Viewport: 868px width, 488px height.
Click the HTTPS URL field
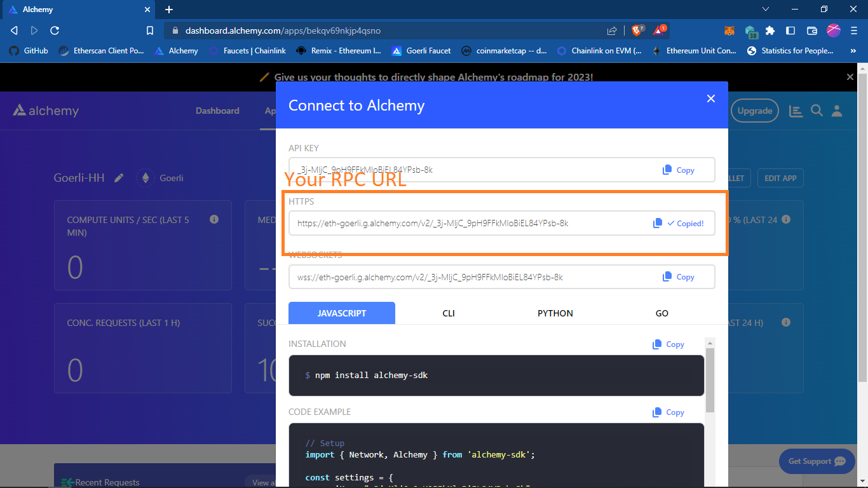click(x=502, y=224)
